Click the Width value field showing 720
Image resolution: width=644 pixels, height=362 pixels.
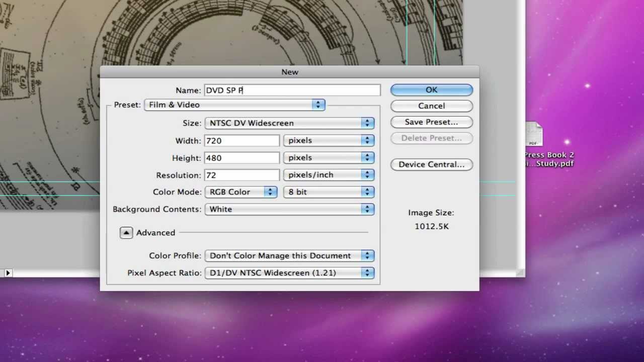click(242, 141)
